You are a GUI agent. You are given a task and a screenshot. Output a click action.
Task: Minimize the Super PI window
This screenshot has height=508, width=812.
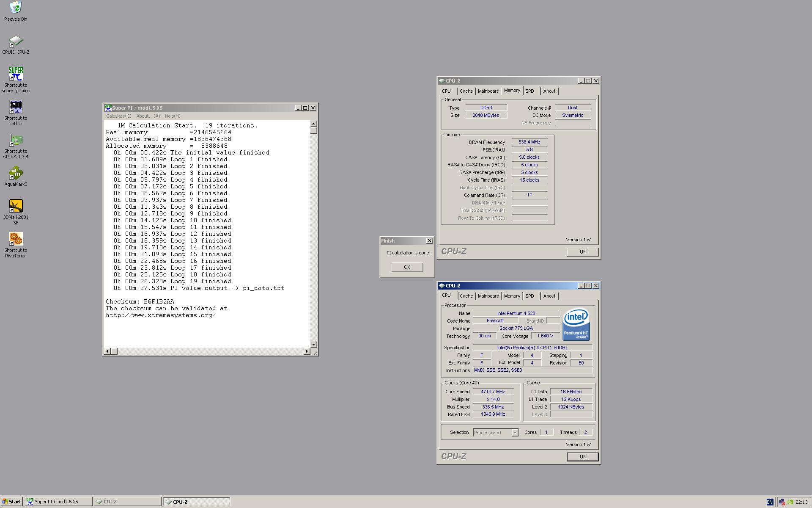pos(298,108)
